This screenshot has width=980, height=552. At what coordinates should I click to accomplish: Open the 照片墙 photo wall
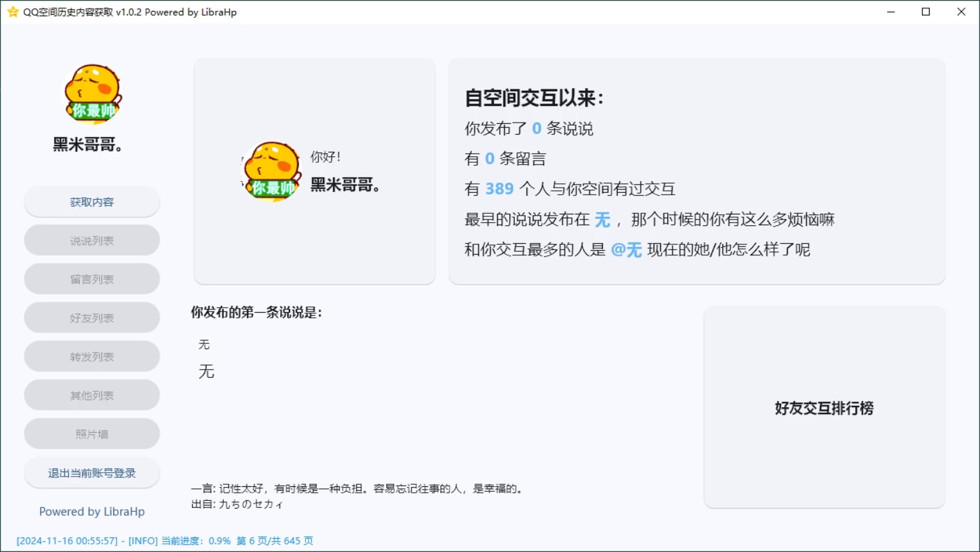click(x=91, y=433)
